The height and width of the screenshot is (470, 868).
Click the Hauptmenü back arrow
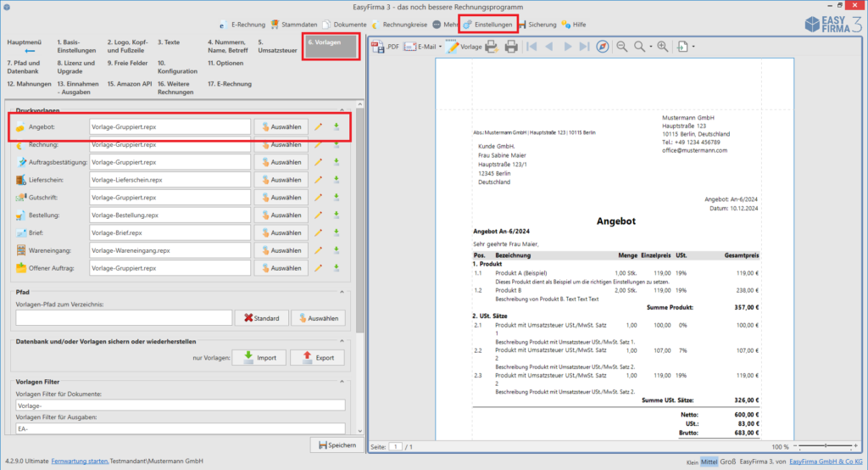30,51
